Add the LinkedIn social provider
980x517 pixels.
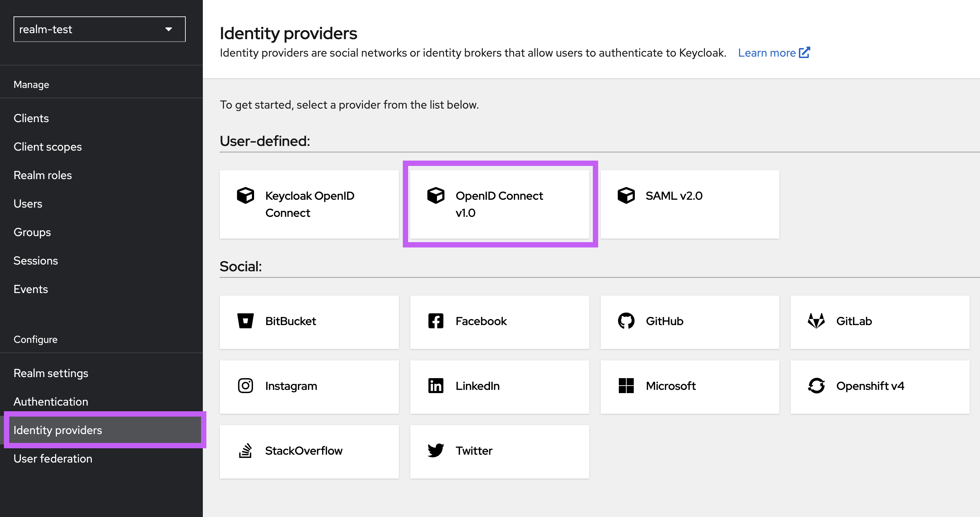pyautogui.click(x=500, y=387)
